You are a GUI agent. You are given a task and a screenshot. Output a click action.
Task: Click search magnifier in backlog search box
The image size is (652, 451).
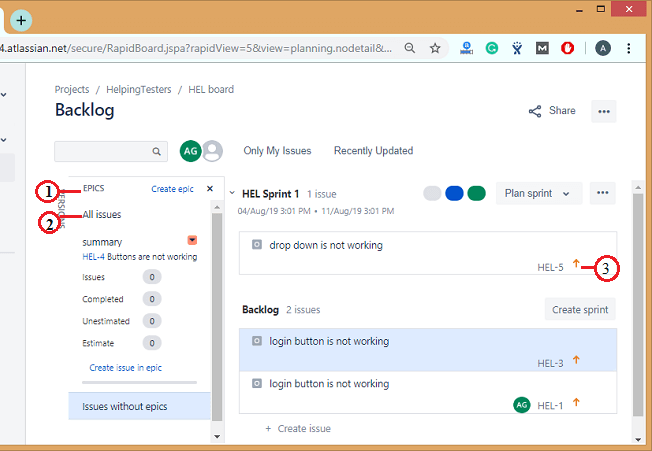click(x=156, y=152)
